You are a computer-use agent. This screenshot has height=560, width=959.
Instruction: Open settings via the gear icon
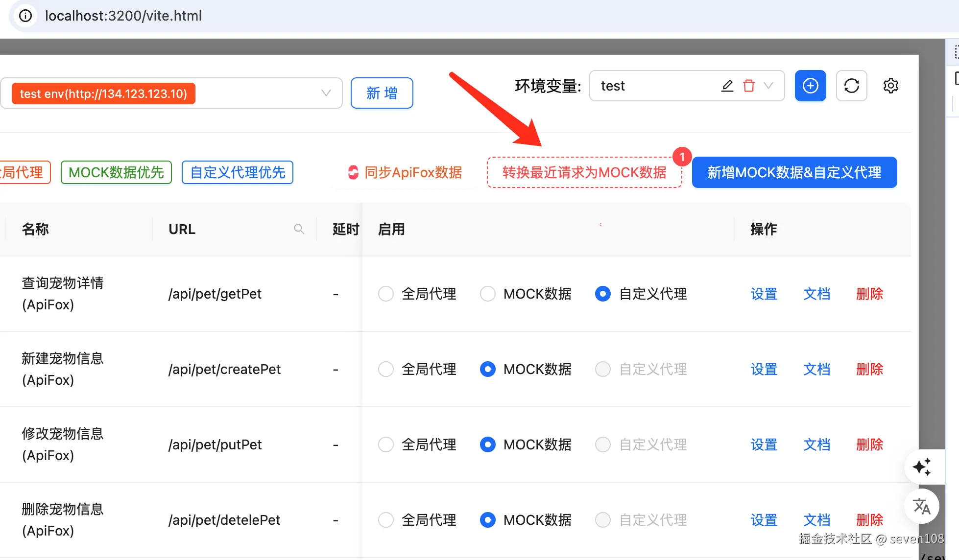(x=890, y=86)
